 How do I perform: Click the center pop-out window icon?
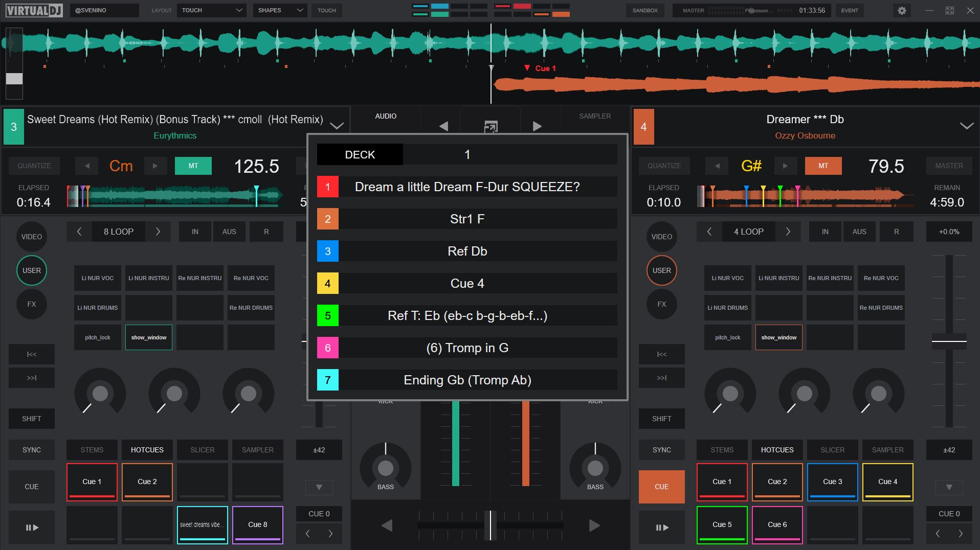(491, 126)
